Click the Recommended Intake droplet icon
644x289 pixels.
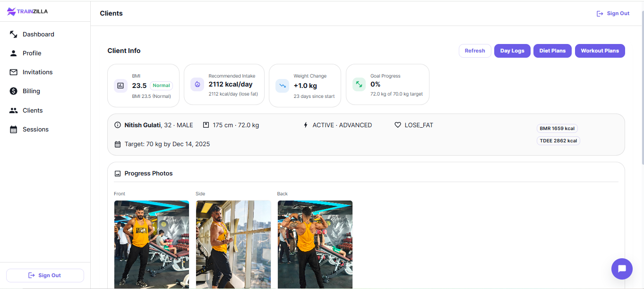coord(197,84)
